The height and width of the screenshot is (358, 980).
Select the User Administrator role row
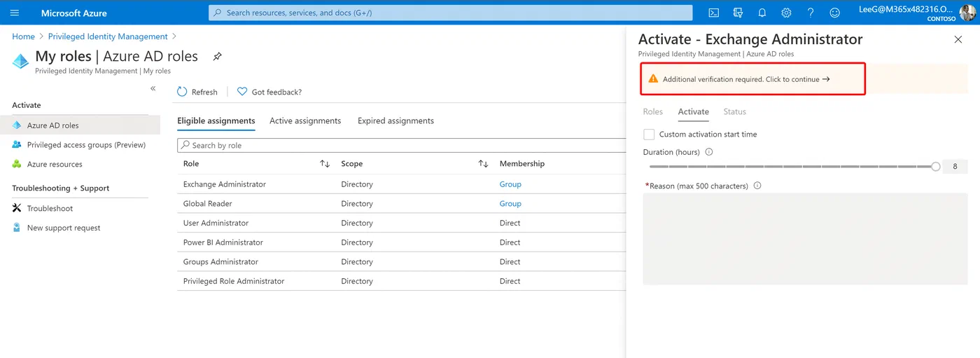point(402,223)
